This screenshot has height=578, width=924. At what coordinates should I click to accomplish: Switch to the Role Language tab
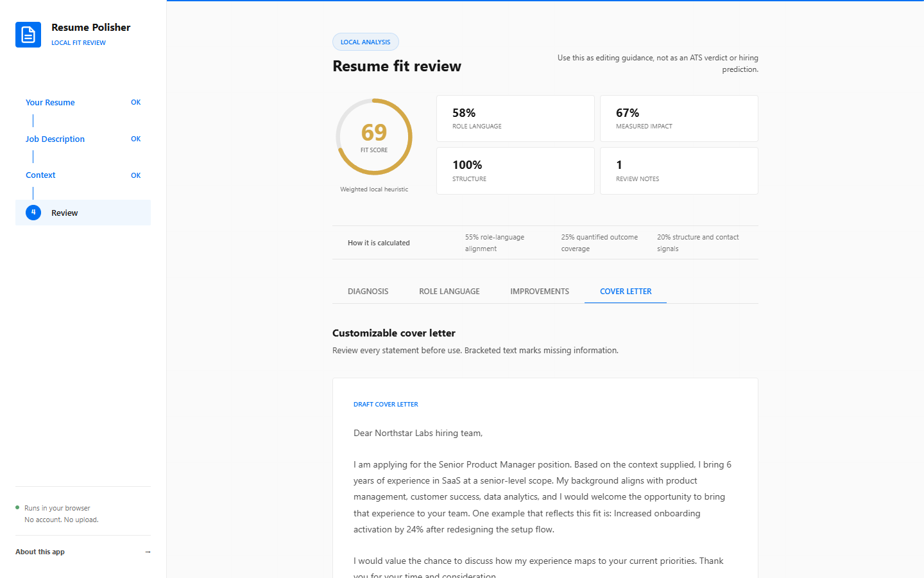pos(449,292)
